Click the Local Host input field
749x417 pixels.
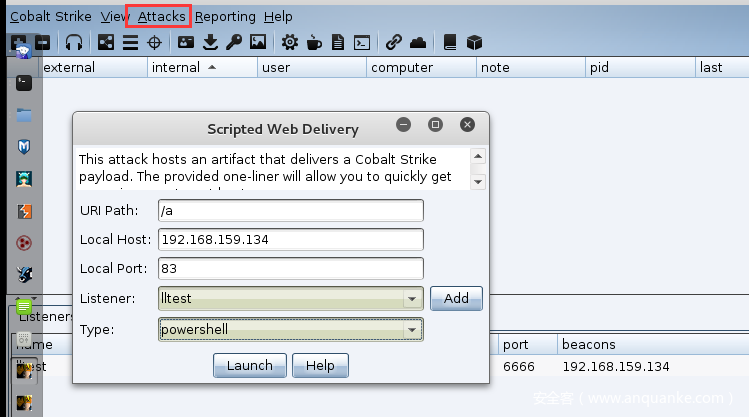click(291, 239)
